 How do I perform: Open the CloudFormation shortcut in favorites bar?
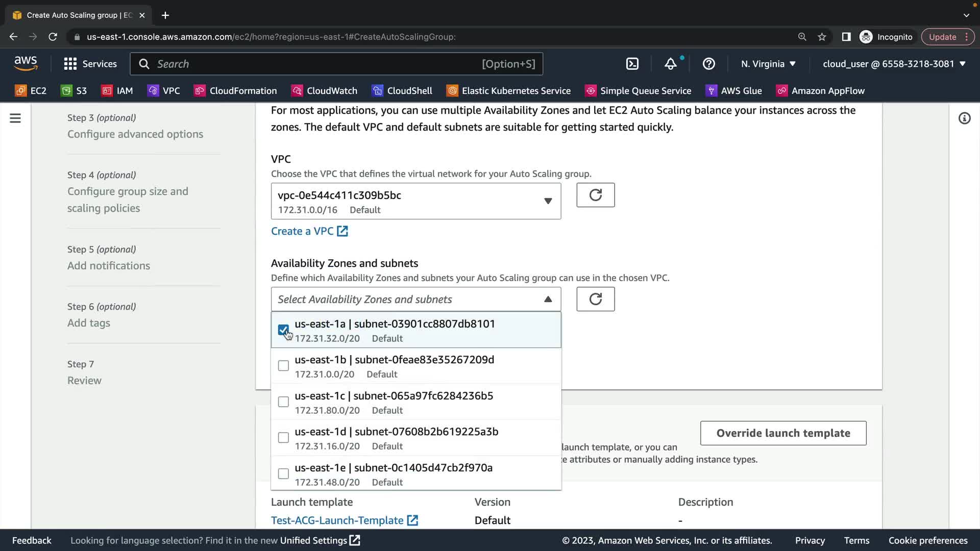click(236, 91)
